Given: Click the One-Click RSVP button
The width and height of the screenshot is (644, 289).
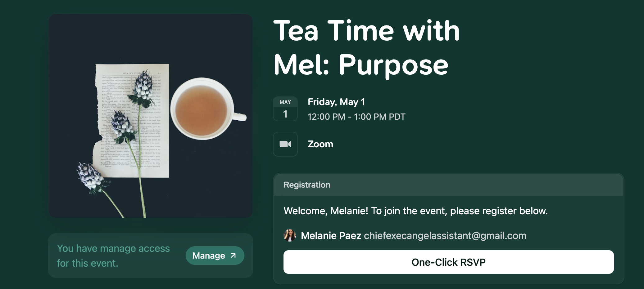Looking at the screenshot, I should click(x=448, y=262).
